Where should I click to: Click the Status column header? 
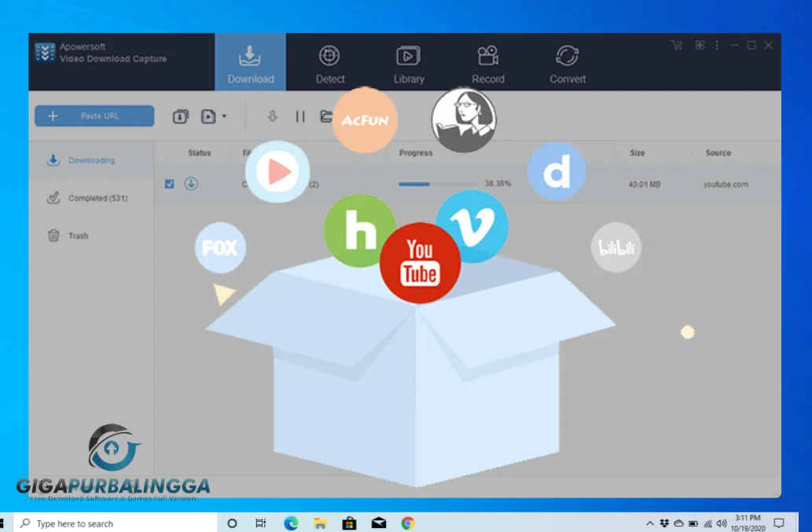[x=200, y=152]
